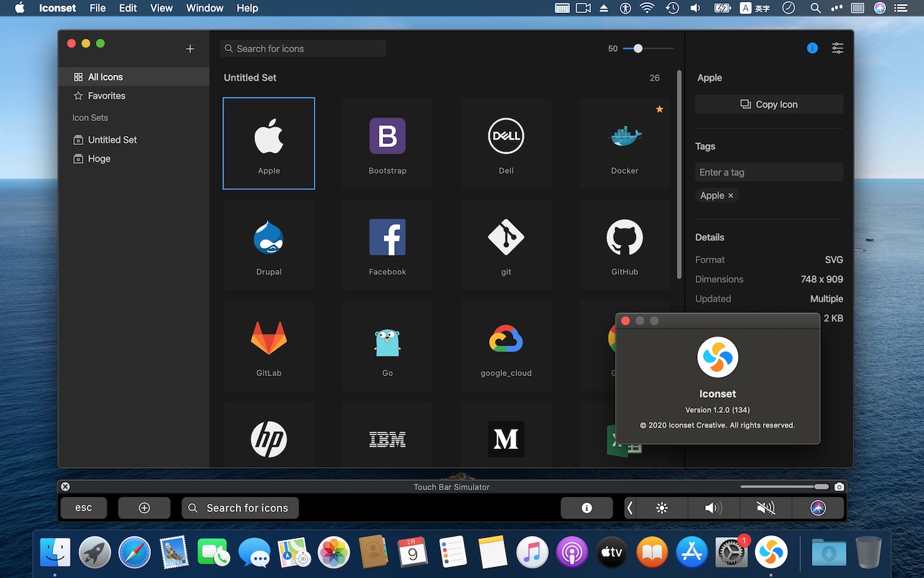Select the Apple icon tile
This screenshot has width=924, height=578.
(269, 143)
